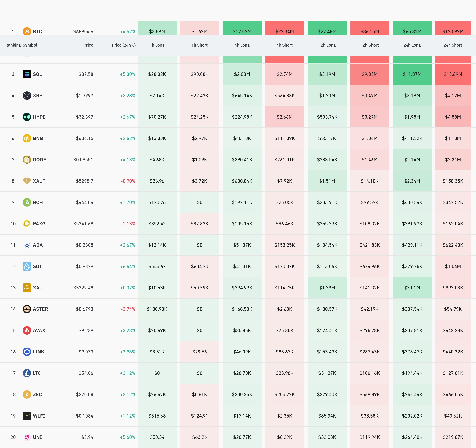Click the Zcash ZEC coin icon
476x448 pixels.
pos(27,394)
